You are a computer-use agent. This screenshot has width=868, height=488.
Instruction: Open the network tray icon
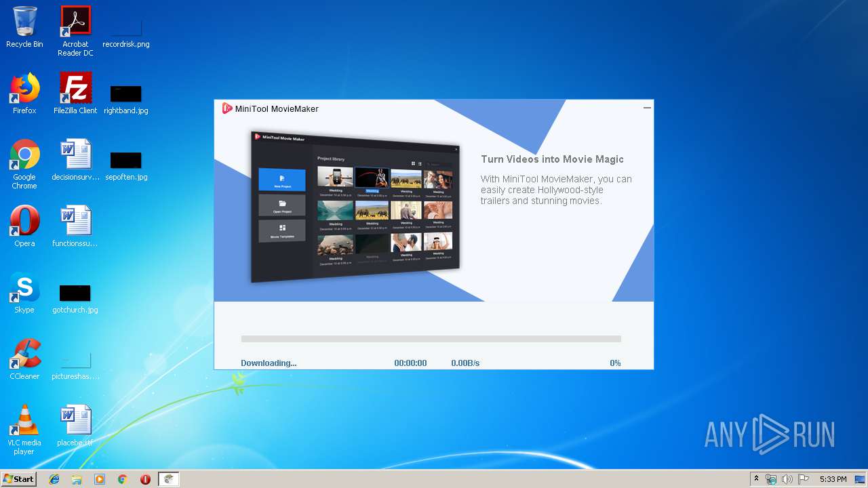[771, 479]
